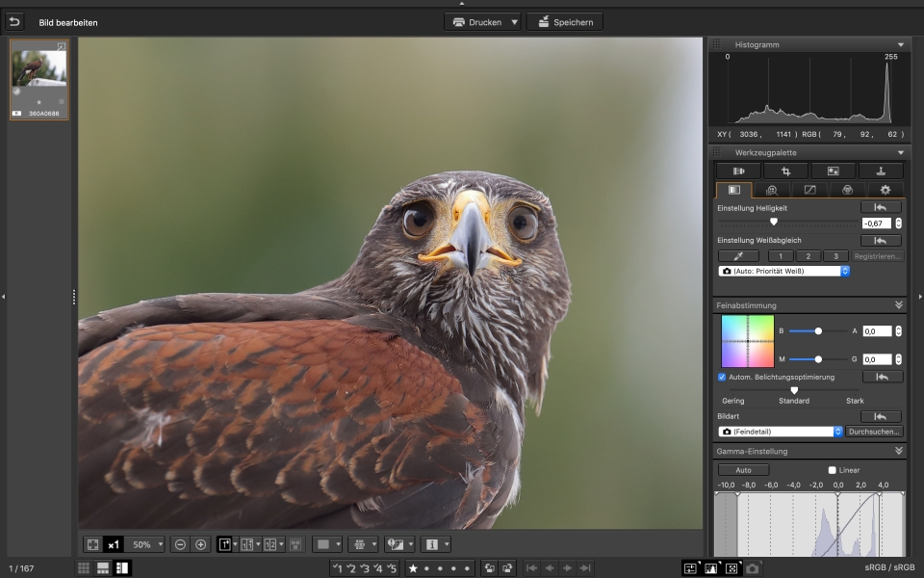Click the fit-to-window view icon
924x578 pixels.
pyautogui.click(x=92, y=544)
